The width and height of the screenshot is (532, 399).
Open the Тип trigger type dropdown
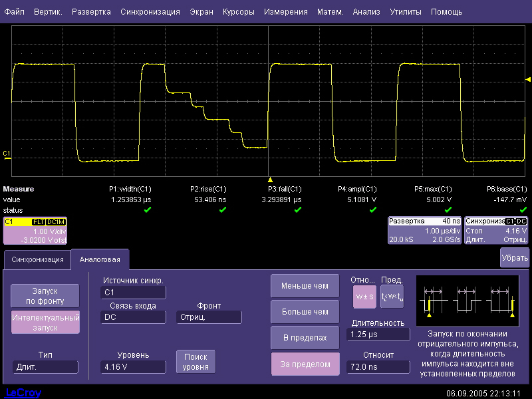click(45, 367)
